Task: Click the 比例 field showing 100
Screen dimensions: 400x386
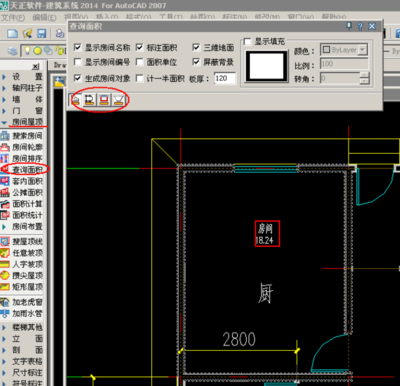Action: (344, 64)
